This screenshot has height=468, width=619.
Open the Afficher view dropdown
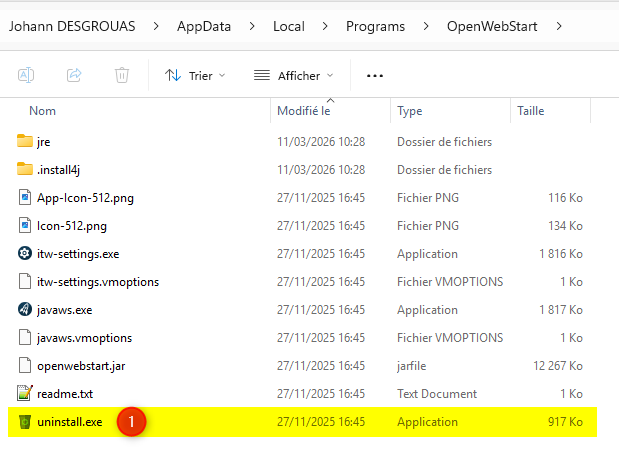point(292,75)
